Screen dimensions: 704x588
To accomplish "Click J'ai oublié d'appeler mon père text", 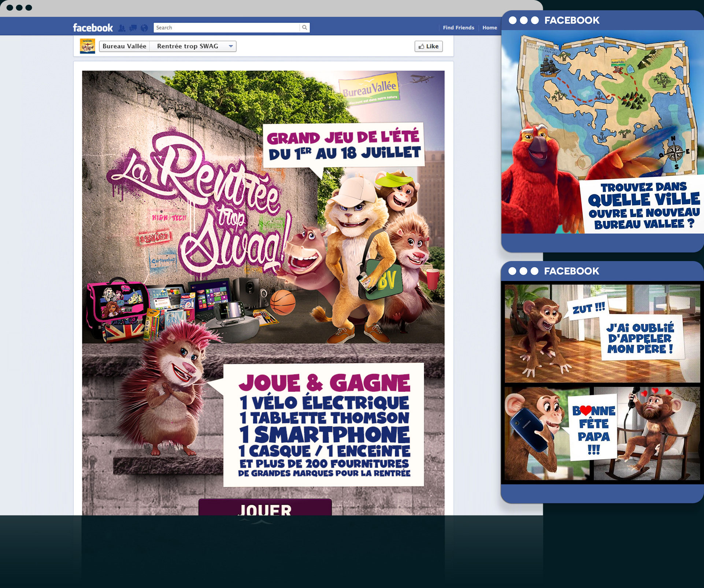I will [x=640, y=338].
